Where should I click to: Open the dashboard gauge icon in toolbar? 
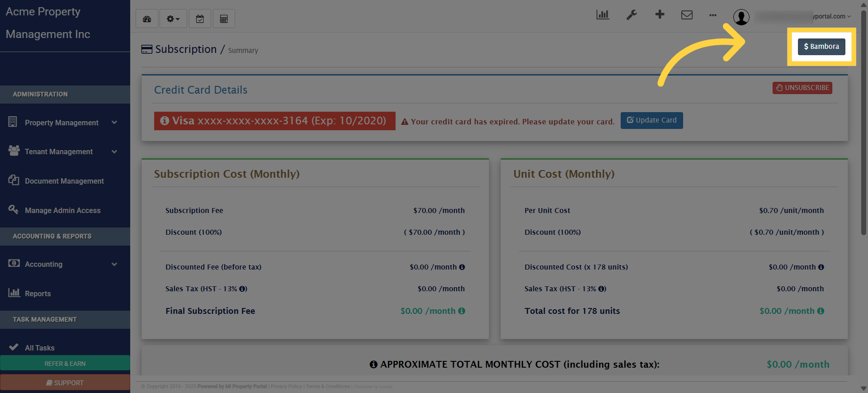point(147,19)
